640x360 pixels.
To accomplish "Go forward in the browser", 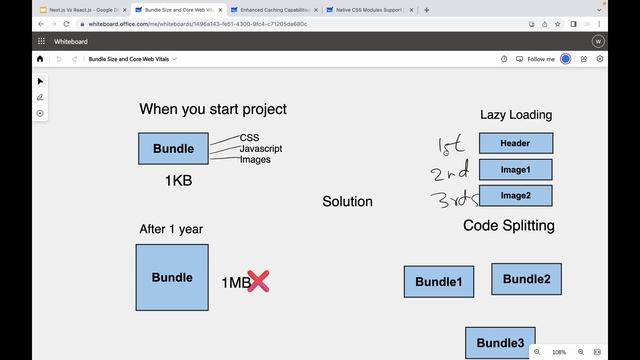I will tap(53, 24).
